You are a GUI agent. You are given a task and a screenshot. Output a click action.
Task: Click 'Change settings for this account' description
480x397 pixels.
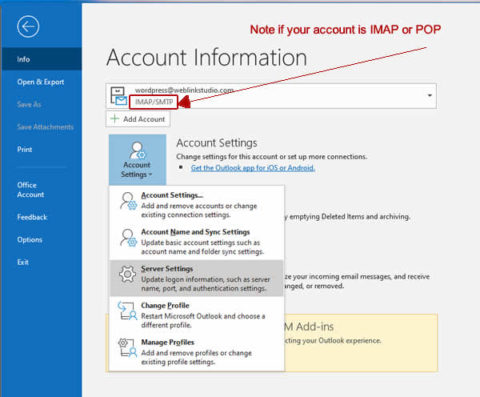coord(271,156)
